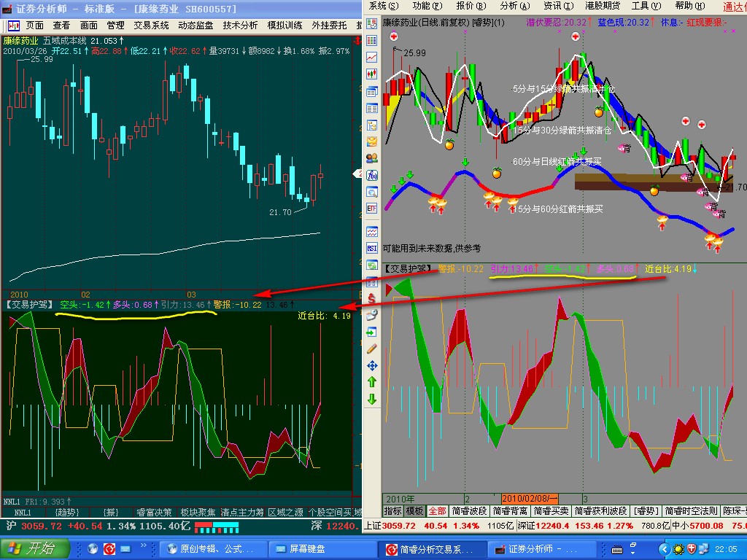This screenshot has height=560, width=747.
Task: Click the wavy indicator line icon
Action: [x=371, y=232]
